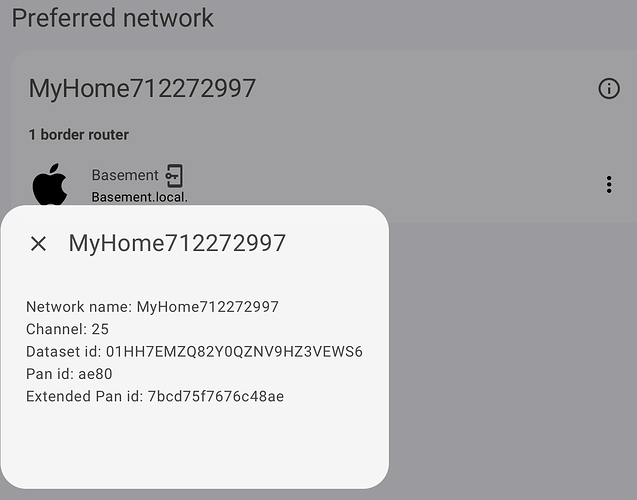Click the Network name label in dialog
This screenshot has height=500, width=637.
click(78, 306)
